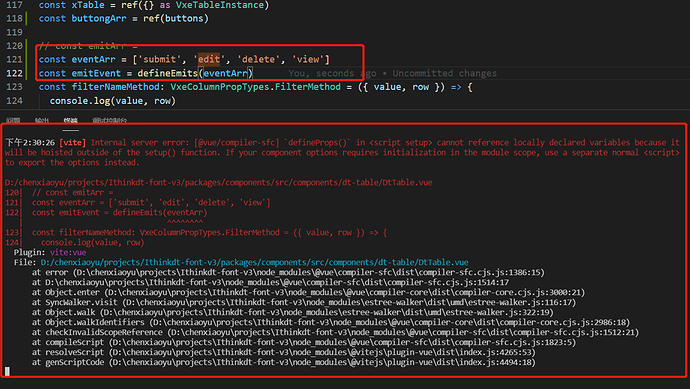Viewport: 690px width, 389px height.
Task: Click the checkInvalidScopeReference stack trace line
Action: pyautogui.click(x=335, y=332)
